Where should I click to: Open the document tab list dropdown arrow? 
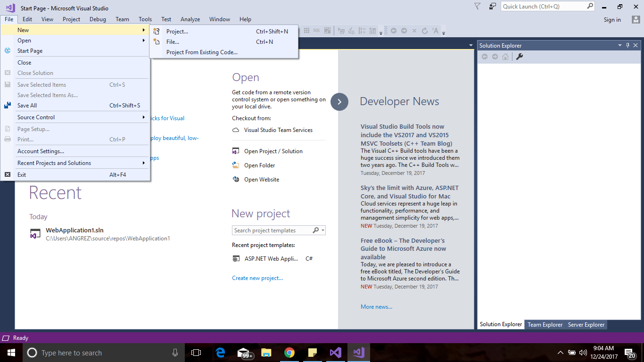pyautogui.click(x=471, y=45)
